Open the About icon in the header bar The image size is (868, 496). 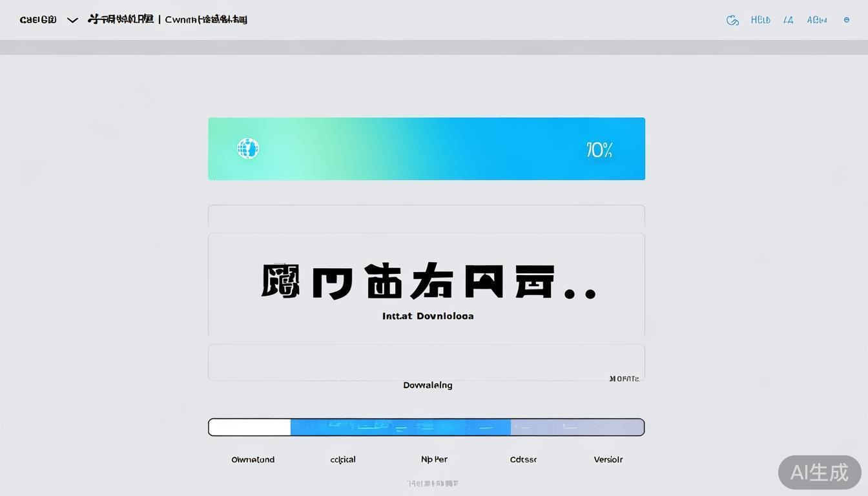click(816, 20)
